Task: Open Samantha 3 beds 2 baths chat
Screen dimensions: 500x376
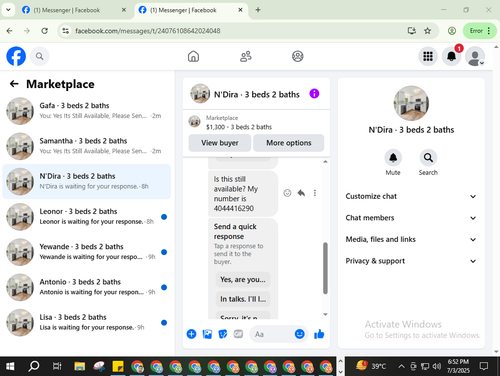Action: point(87,146)
